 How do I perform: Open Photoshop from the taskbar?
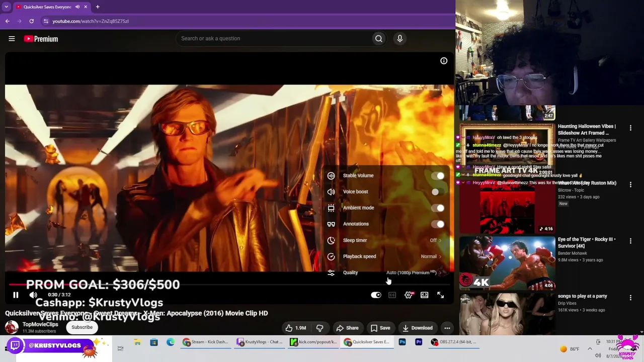tap(402, 342)
